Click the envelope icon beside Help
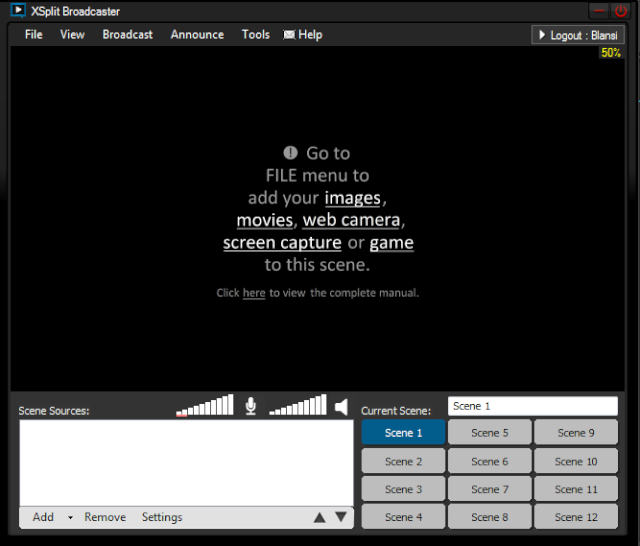This screenshot has width=640, height=546. coord(289,35)
